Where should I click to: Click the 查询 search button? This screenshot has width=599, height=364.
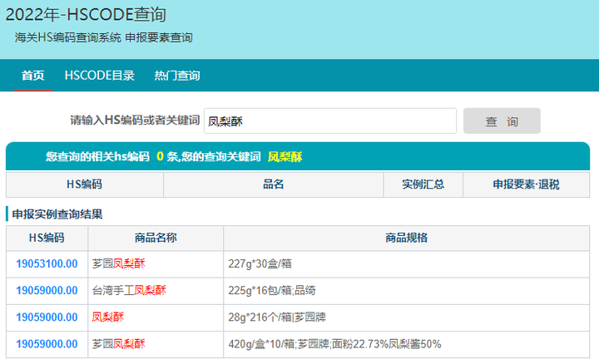pyautogui.click(x=502, y=121)
